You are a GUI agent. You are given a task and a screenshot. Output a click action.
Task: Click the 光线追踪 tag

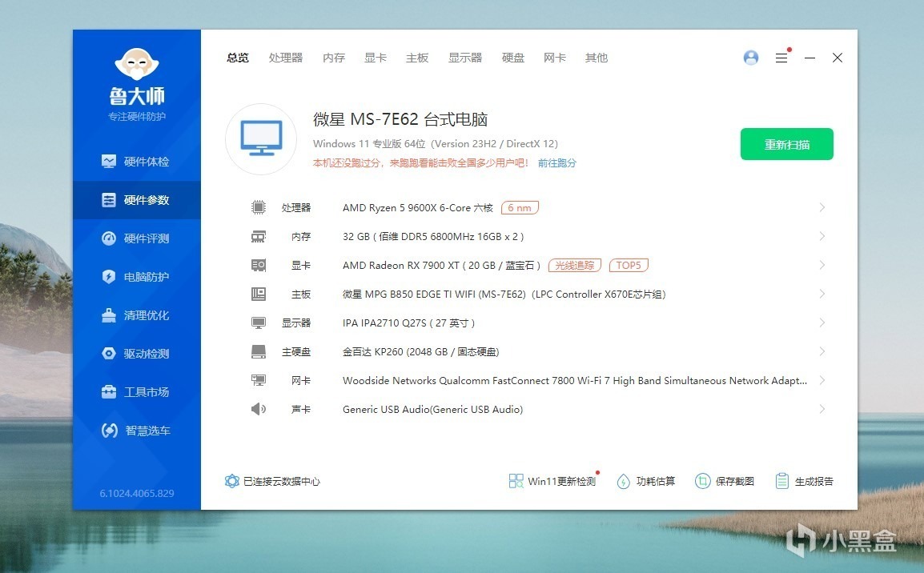(575, 266)
